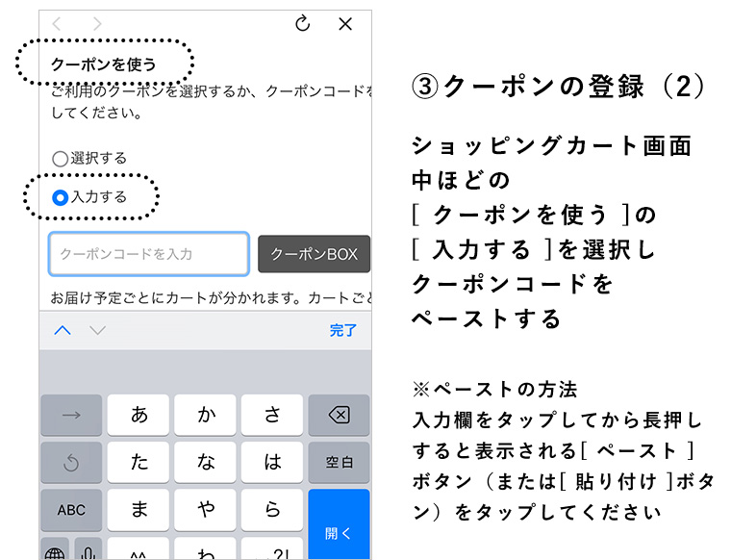
Task: Switch keyboard to ABC mode
Action: point(71,510)
